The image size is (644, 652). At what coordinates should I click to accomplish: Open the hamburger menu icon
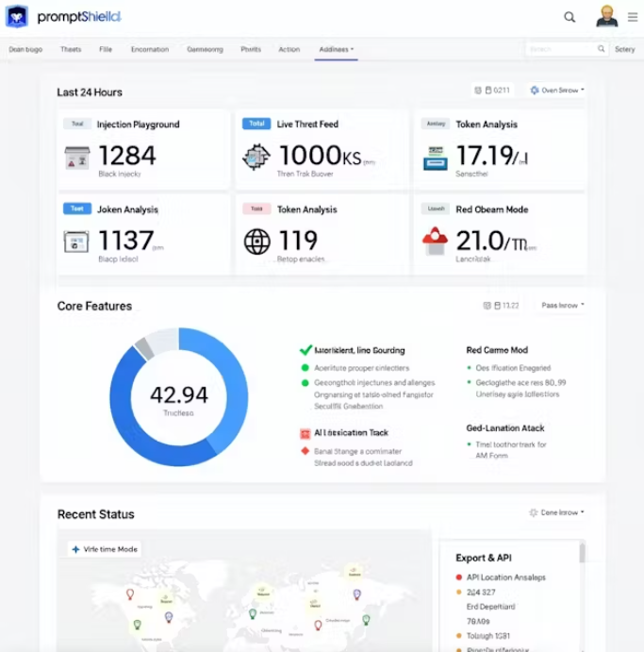pos(633,17)
